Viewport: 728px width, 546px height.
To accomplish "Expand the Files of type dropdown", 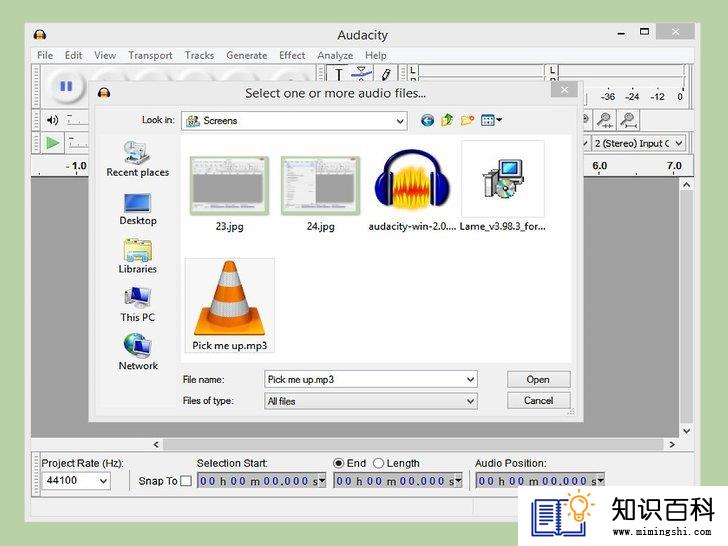I will click(470, 401).
